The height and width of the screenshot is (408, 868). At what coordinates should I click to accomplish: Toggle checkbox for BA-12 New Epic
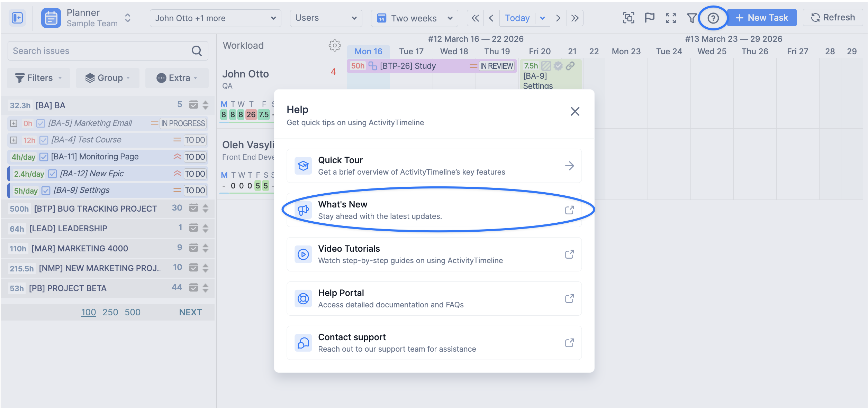pos(53,174)
